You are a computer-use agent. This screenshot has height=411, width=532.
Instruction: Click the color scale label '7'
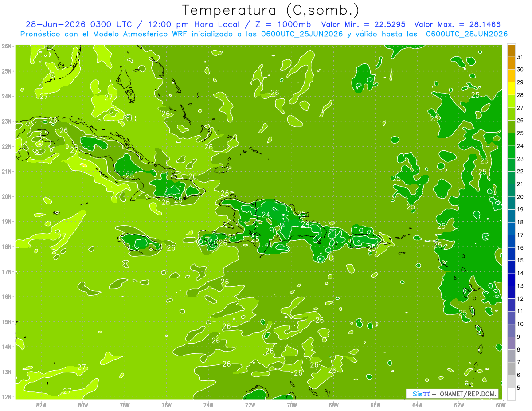519,362
